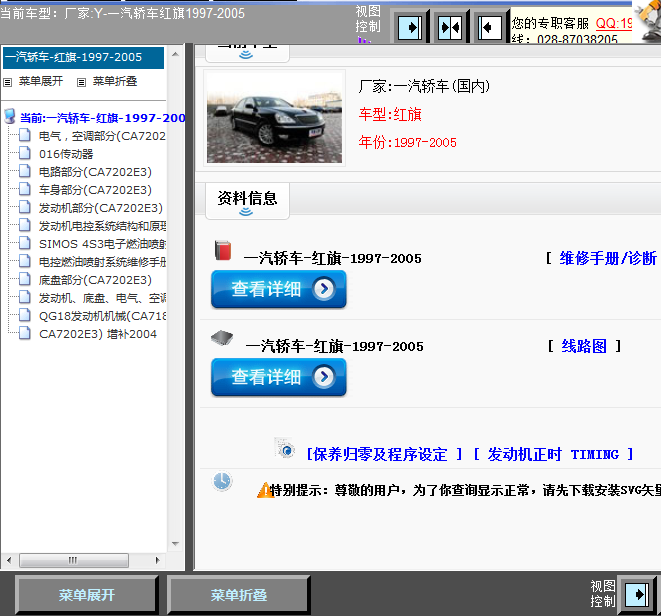Click the 菜单折叠 list icon in sidebar
This screenshot has height=616, width=661.
81,82
